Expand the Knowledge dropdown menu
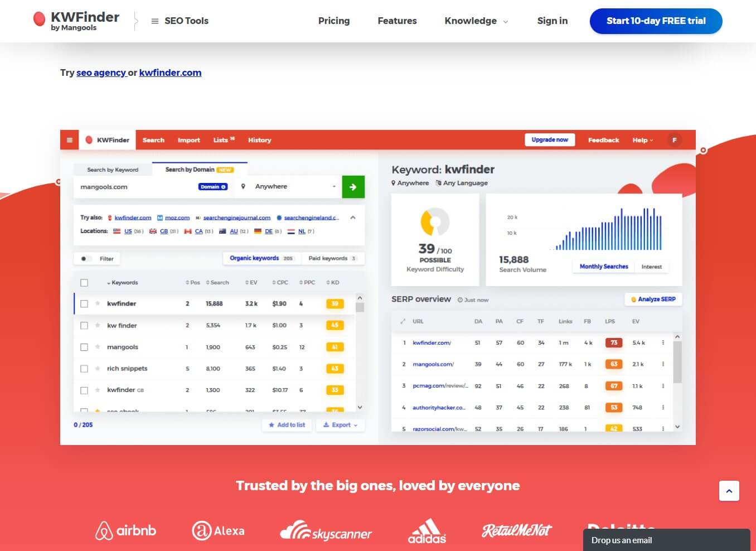Viewport: 756px width, 551px height. (x=476, y=21)
